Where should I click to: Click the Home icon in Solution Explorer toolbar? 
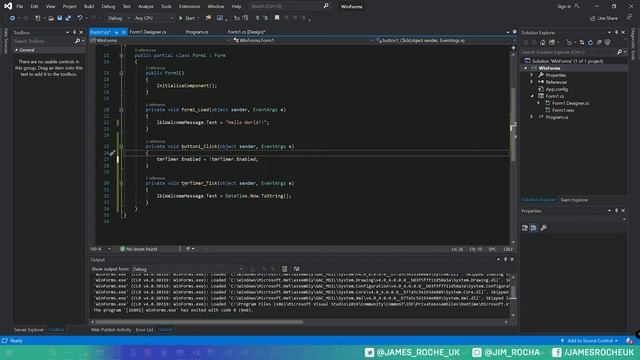(542, 42)
